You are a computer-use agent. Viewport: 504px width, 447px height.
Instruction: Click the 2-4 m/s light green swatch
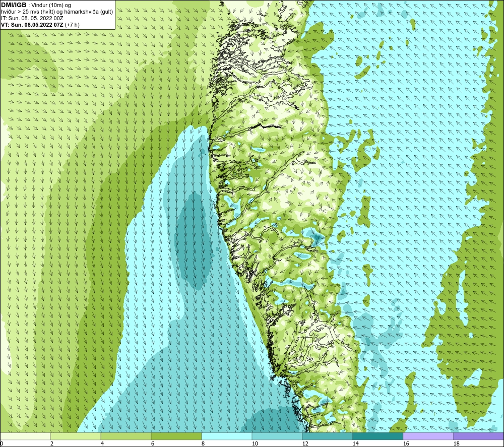[x=76, y=436]
